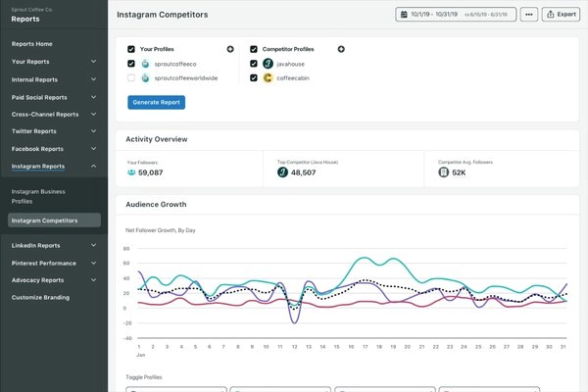Click the sproutcoffeeco profile avatar
588x392 pixels.
coord(145,64)
